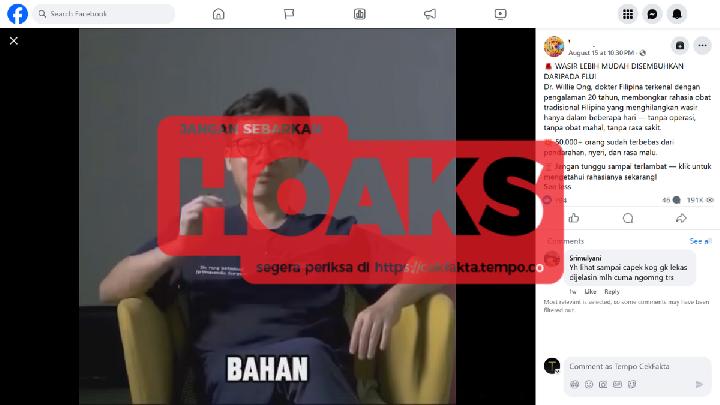Click the Search Facebook box
Image resolution: width=720 pixels, height=405 pixels.
pos(104,14)
